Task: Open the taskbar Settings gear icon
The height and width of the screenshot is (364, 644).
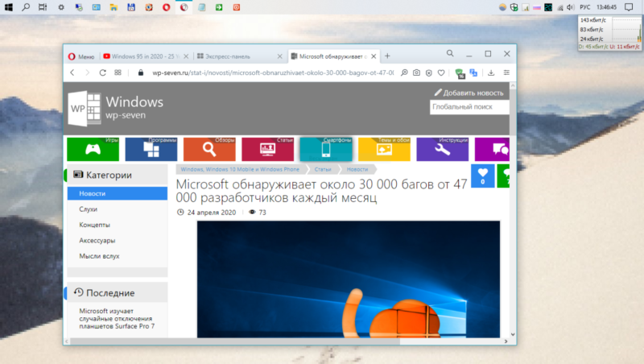Action: tap(61, 7)
